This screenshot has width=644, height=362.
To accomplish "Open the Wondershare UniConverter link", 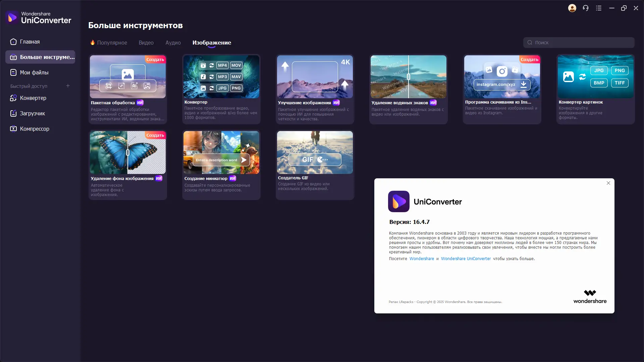I will [466, 259].
